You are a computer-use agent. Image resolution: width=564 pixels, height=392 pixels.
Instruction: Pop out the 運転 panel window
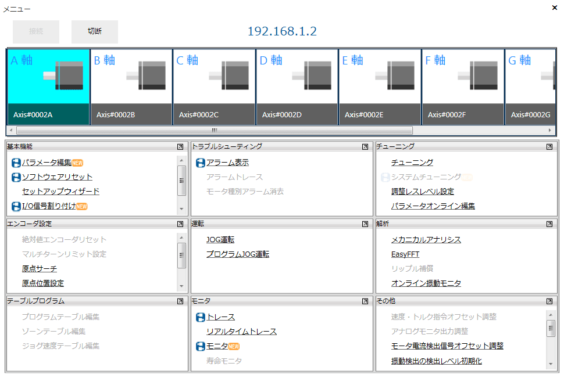(x=365, y=224)
